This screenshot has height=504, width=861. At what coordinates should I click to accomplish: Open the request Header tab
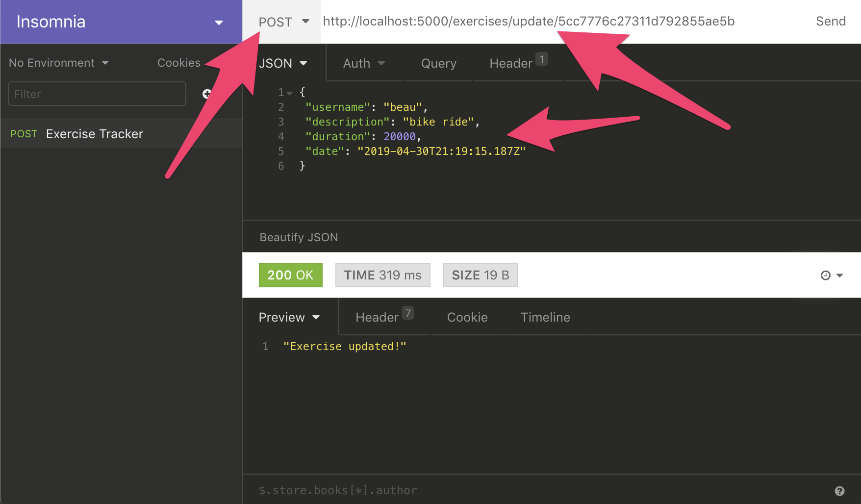click(x=511, y=63)
